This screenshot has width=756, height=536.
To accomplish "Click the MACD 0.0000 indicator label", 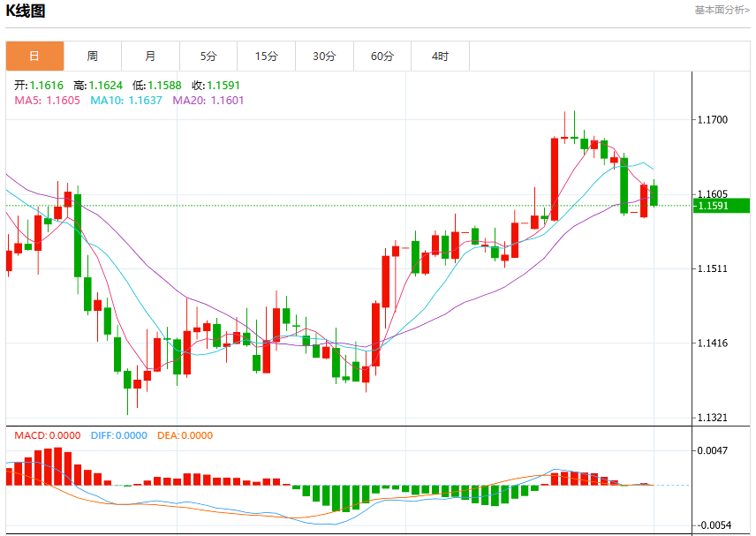I will [48, 435].
